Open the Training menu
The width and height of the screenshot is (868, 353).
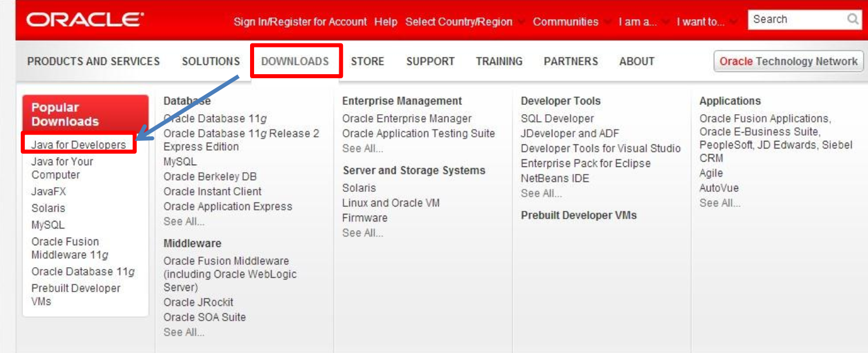click(x=499, y=61)
